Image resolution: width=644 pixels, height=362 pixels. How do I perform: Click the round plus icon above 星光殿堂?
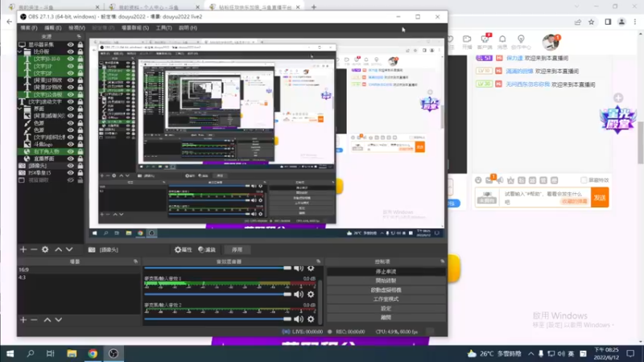pyautogui.click(x=618, y=97)
